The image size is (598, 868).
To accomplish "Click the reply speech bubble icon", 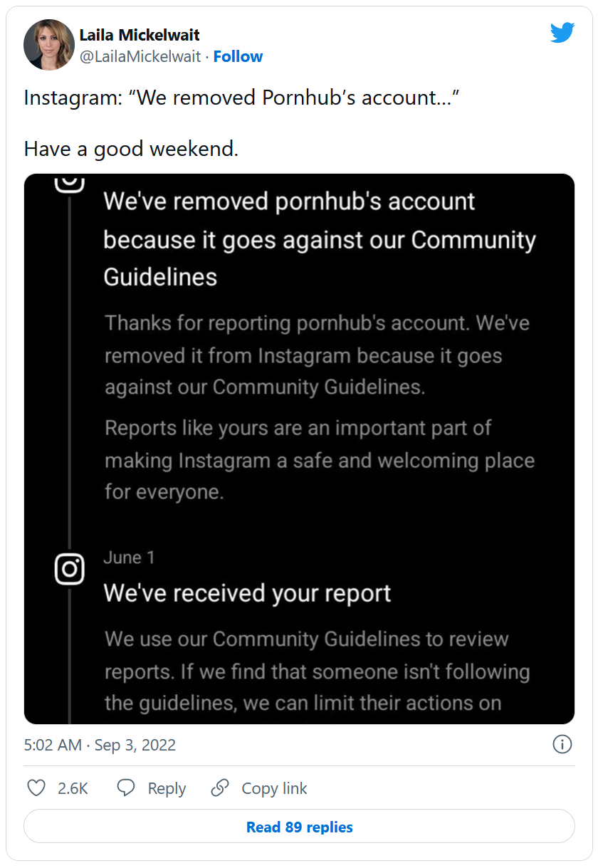I will [126, 788].
